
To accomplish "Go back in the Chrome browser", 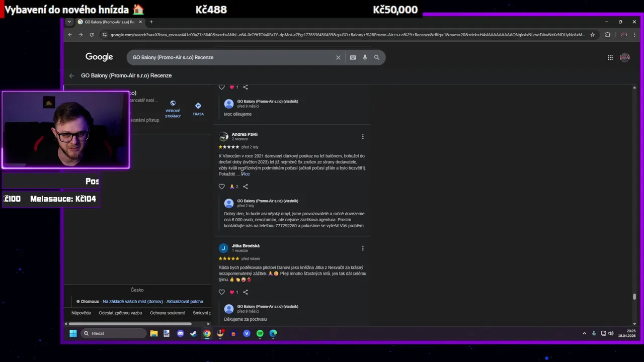I will [70, 35].
